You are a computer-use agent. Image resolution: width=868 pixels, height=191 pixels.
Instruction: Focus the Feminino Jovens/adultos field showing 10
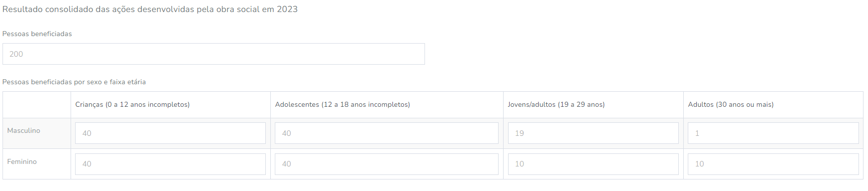(x=593, y=164)
